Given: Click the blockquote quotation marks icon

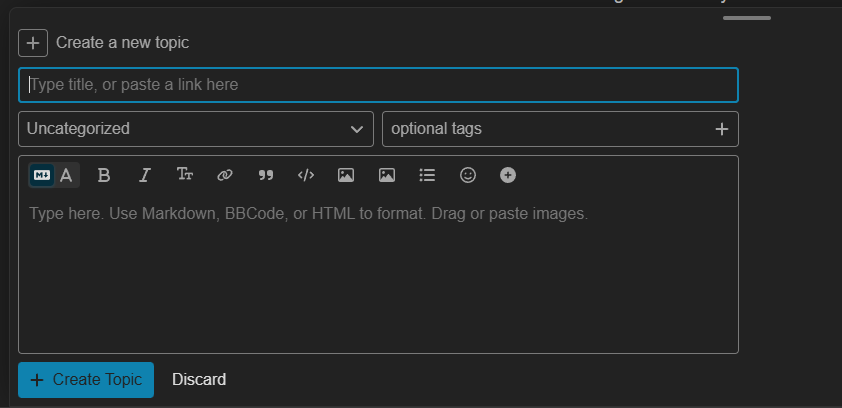Looking at the screenshot, I should tap(266, 175).
